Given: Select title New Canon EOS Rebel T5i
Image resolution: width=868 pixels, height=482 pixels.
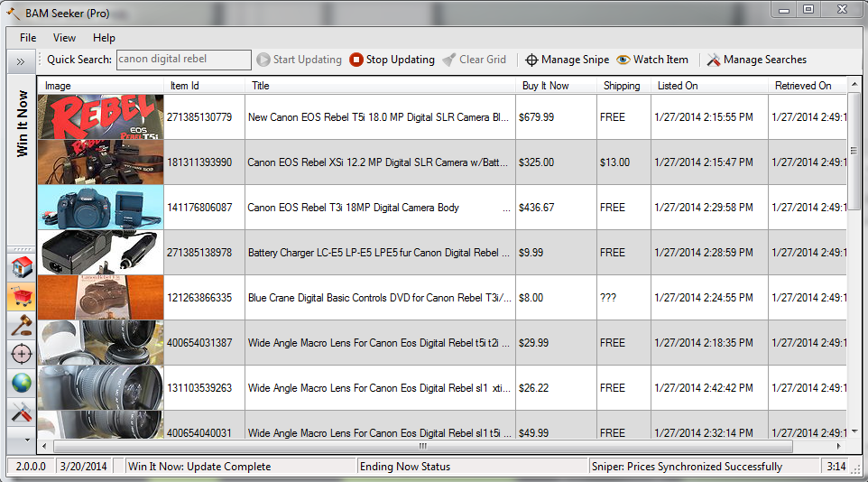Looking at the screenshot, I should coord(379,117).
